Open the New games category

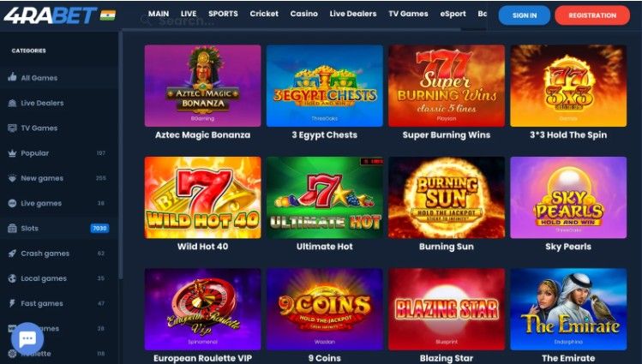58,178
